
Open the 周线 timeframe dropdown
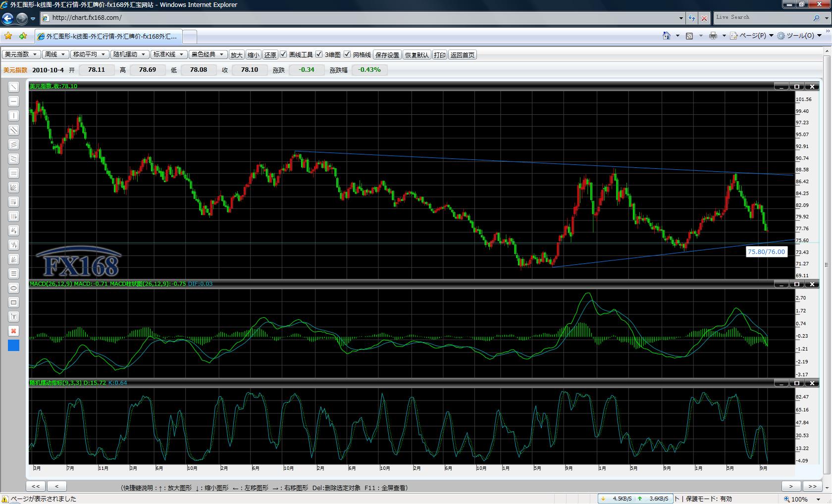tap(55, 54)
